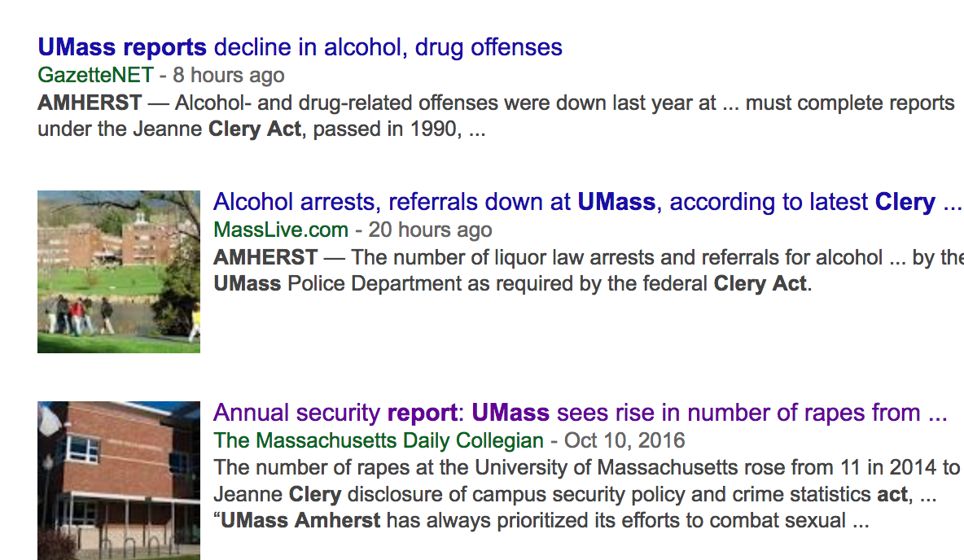The image size is (964, 560).
Task: Click the "8 hours ago" timestamp
Action: [x=229, y=75]
